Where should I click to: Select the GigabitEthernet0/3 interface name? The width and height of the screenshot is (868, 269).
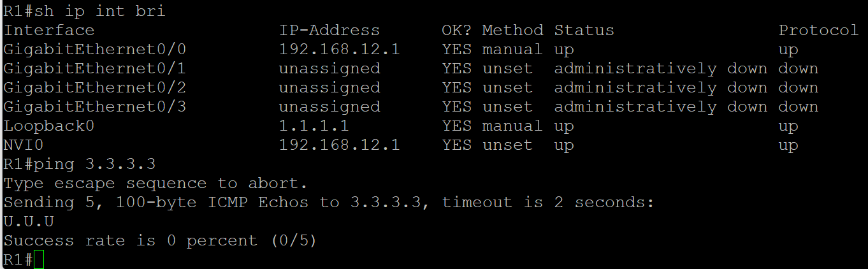[95, 107]
